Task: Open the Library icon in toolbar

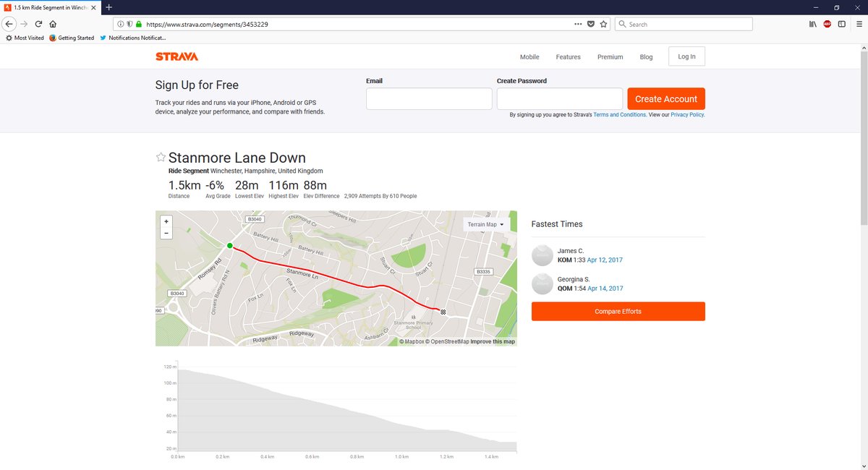Action: pyautogui.click(x=813, y=24)
